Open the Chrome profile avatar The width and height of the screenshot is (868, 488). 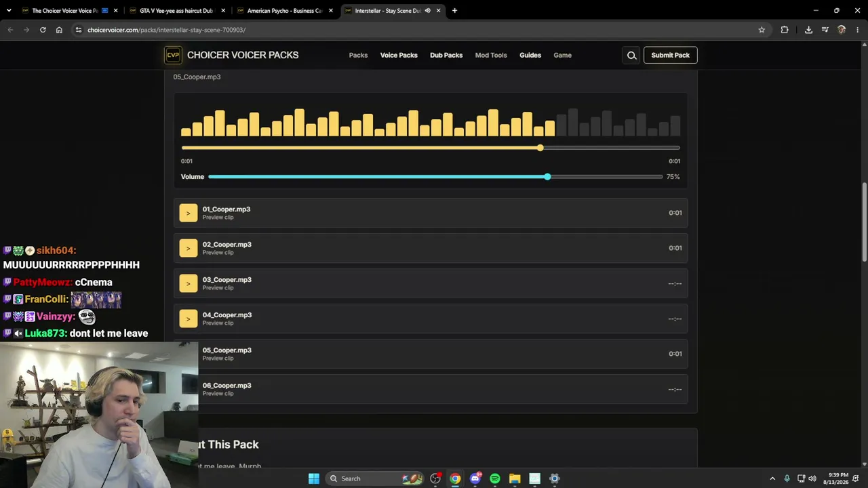[x=842, y=30]
